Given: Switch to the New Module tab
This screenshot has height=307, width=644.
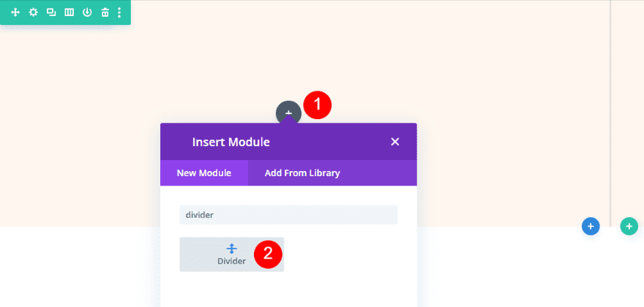Looking at the screenshot, I should pyautogui.click(x=204, y=173).
